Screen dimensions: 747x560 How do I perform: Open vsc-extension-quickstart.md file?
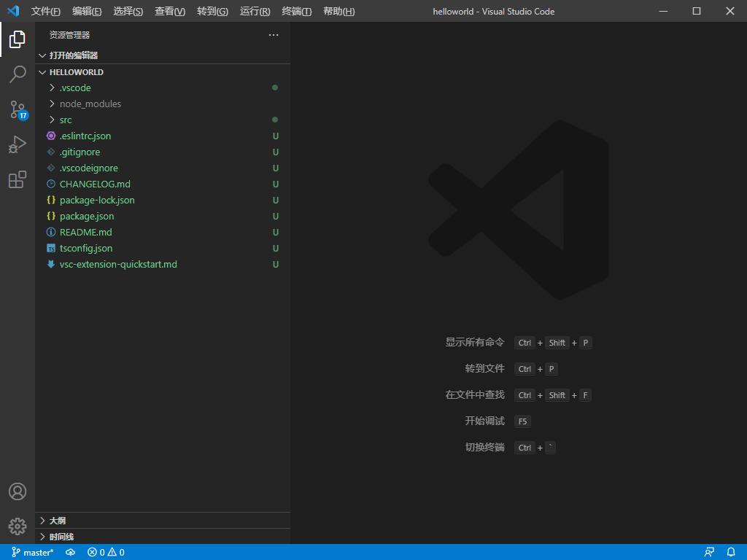click(x=163, y=264)
